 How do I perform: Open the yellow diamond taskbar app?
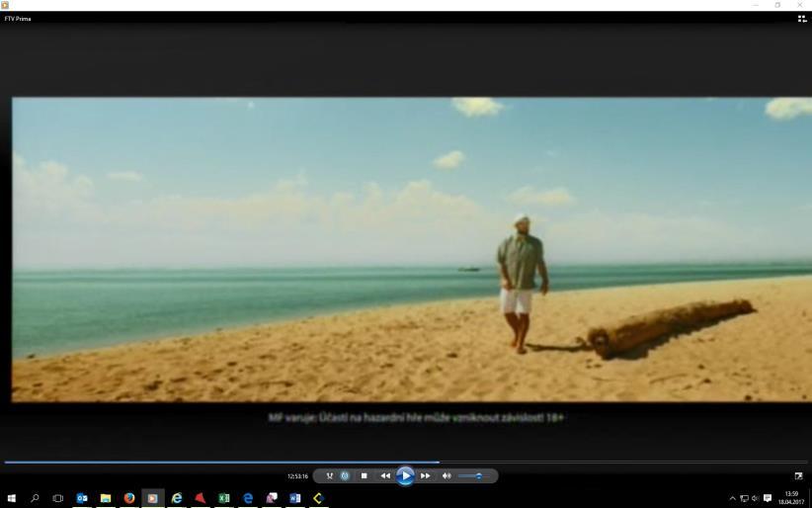coord(318,498)
